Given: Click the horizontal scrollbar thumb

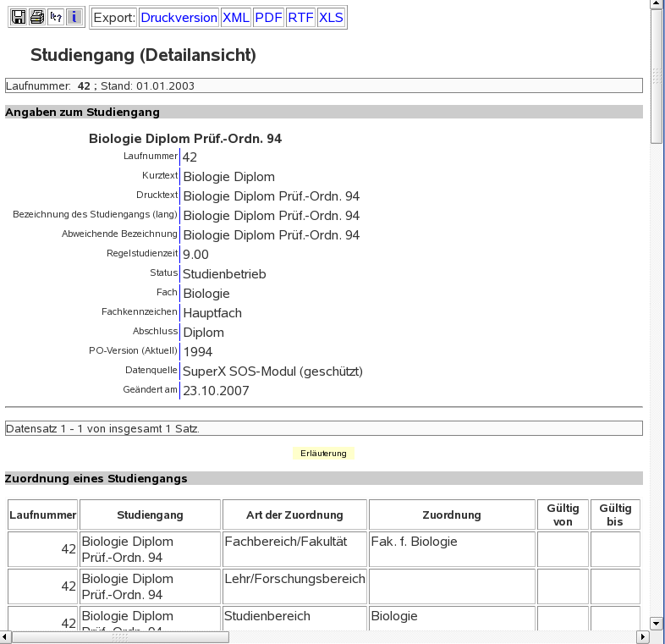Looking at the screenshot, I should point(120,636).
